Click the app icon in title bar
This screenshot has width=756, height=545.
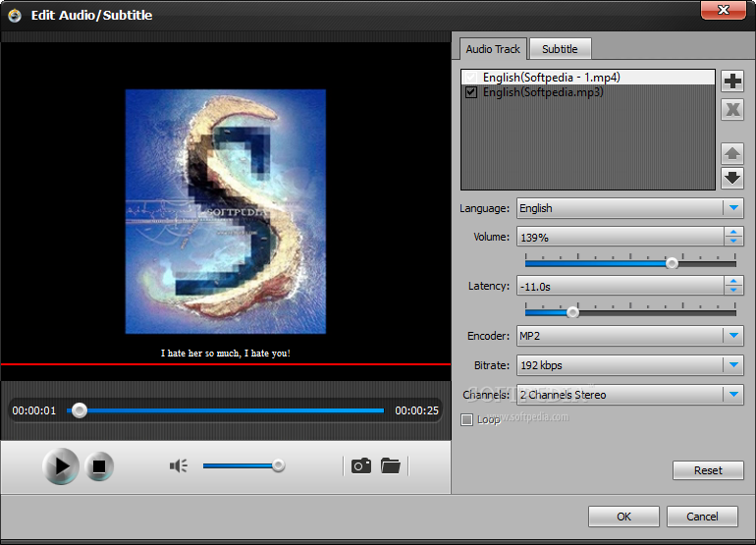pyautogui.click(x=15, y=16)
